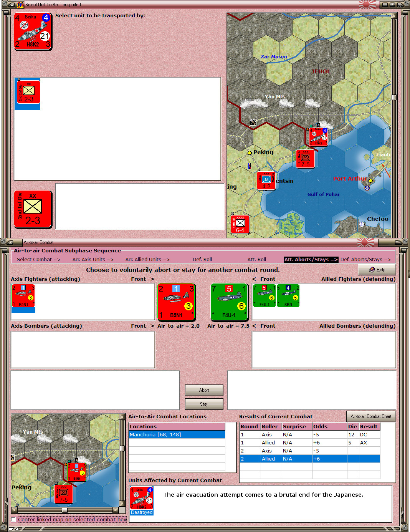Click the Abort button
Viewport: 410px width, 532px height.
tap(204, 390)
